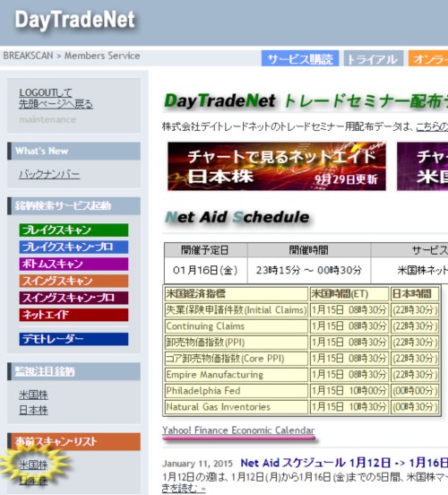The width and height of the screenshot is (448, 495).
Task: Click 01月16日(金) schedule date cell
Action: coord(205,270)
